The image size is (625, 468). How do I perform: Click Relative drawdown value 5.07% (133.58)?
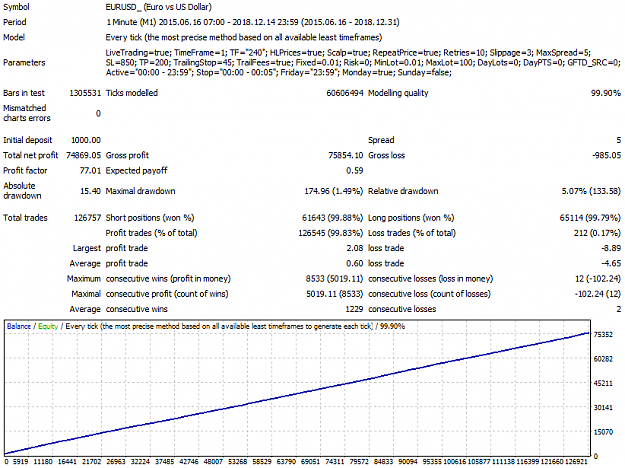tap(591, 191)
